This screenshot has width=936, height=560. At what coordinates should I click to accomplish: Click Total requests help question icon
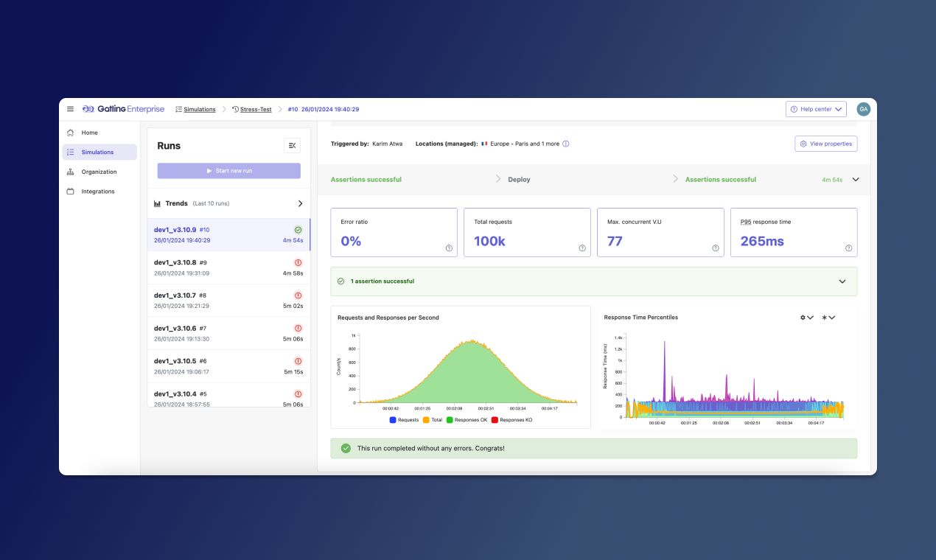point(582,248)
